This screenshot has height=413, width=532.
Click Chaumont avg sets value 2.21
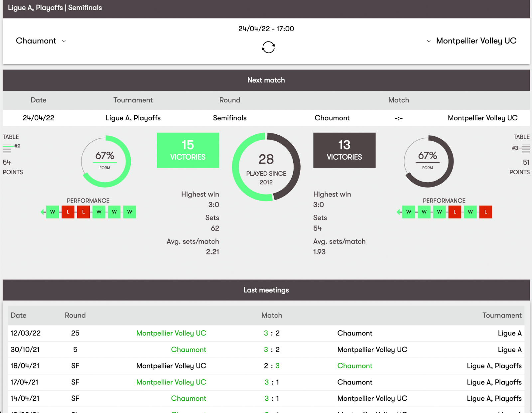pos(212,252)
